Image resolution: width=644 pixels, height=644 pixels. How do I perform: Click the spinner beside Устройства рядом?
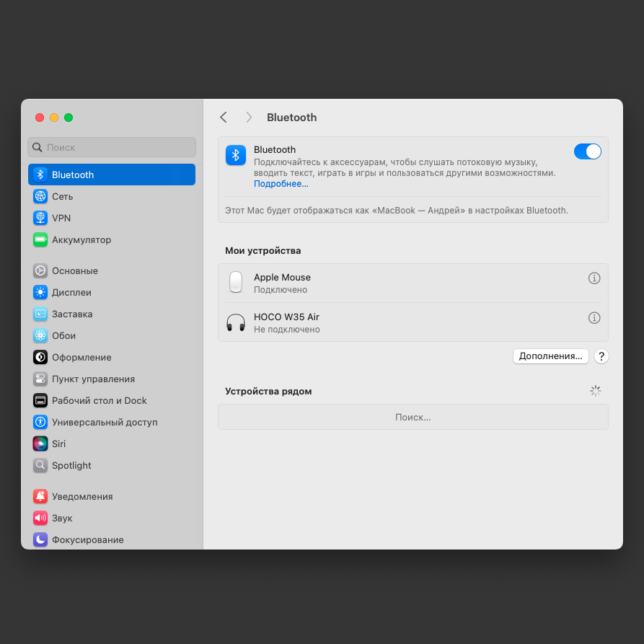pyautogui.click(x=595, y=391)
